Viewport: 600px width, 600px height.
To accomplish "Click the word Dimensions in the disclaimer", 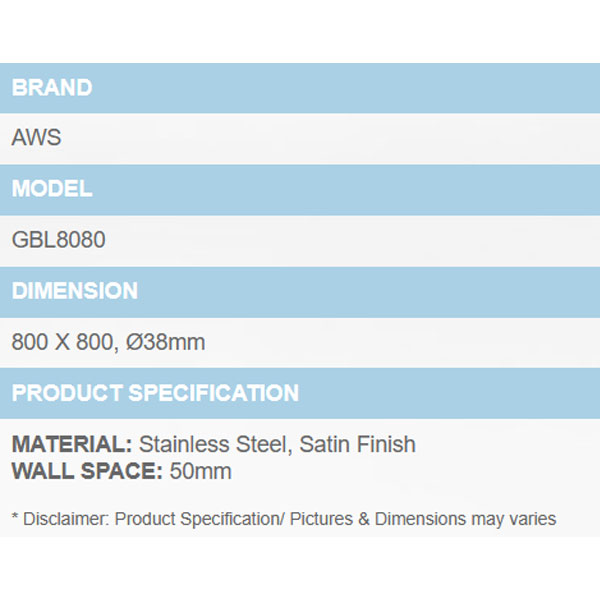I will click(x=420, y=519).
